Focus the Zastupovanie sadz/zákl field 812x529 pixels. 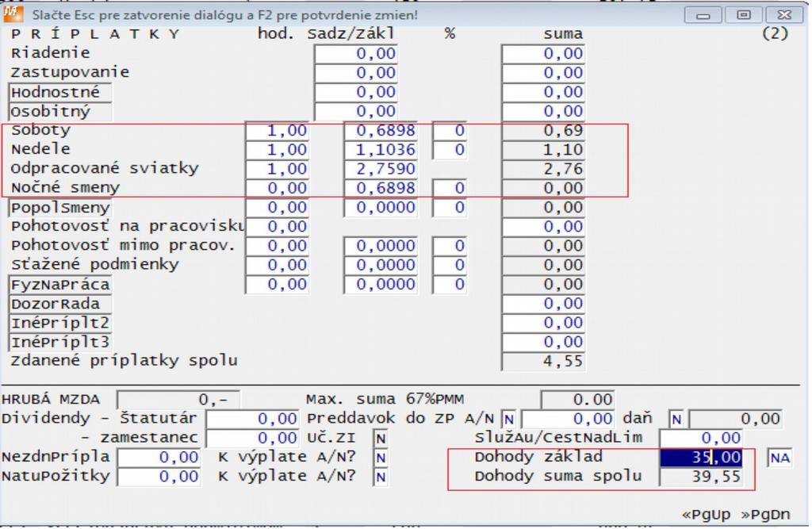pos(356,73)
